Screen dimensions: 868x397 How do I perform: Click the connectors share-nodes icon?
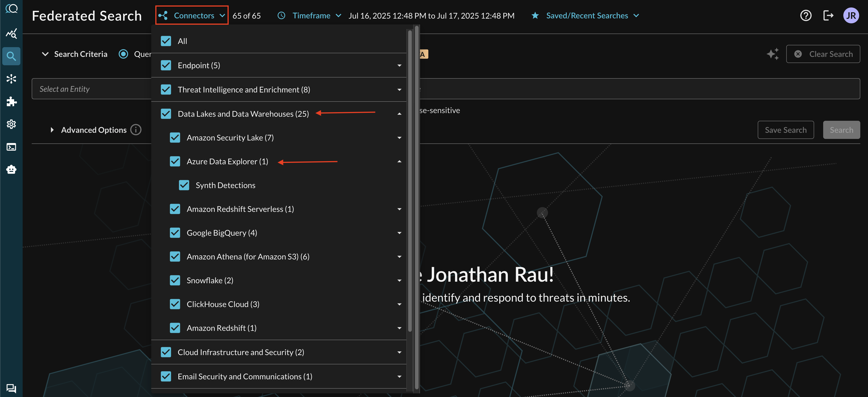[x=163, y=15]
